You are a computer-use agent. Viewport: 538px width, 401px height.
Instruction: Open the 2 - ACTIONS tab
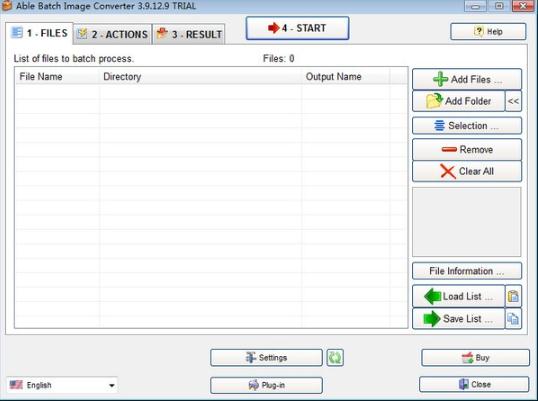[x=113, y=34]
